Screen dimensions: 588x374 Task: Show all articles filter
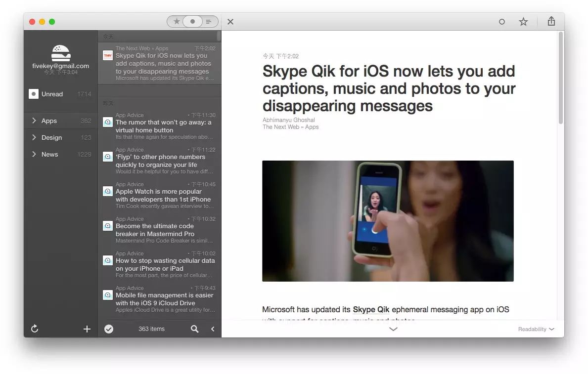(x=209, y=22)
